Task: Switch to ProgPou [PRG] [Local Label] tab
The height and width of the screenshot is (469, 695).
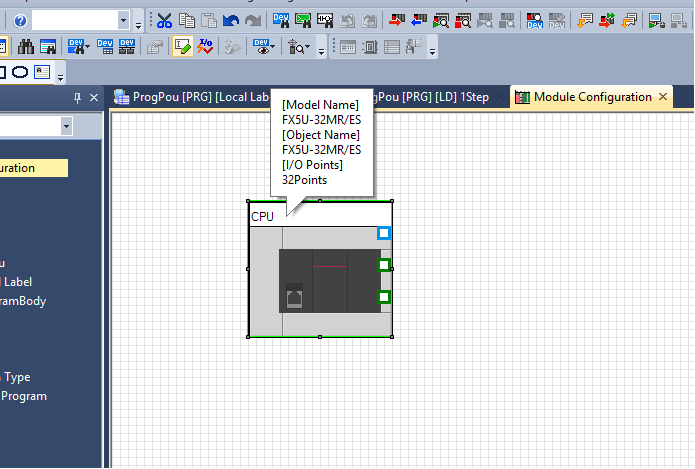Action: (x=191, y=97)
